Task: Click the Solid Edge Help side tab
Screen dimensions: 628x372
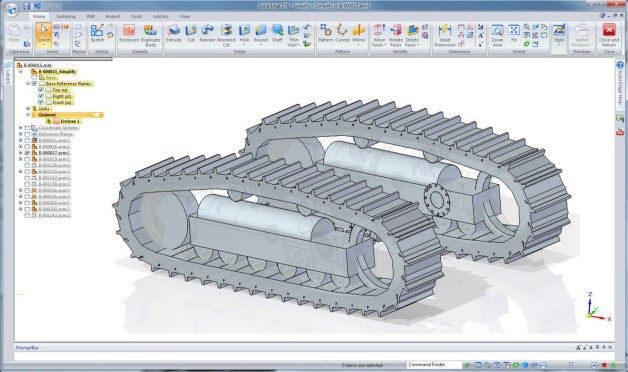Action: coord(620,82)
